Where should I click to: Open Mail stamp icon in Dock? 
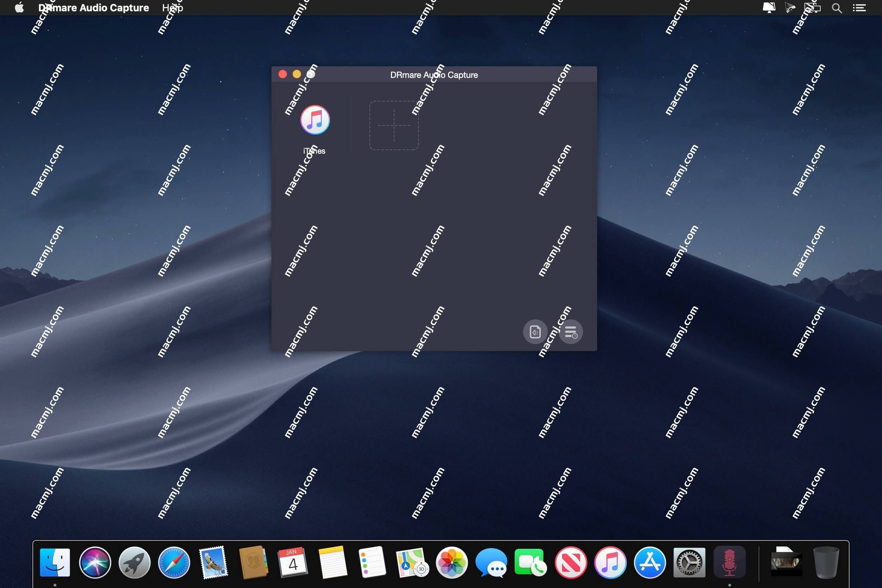pos(213,562)
